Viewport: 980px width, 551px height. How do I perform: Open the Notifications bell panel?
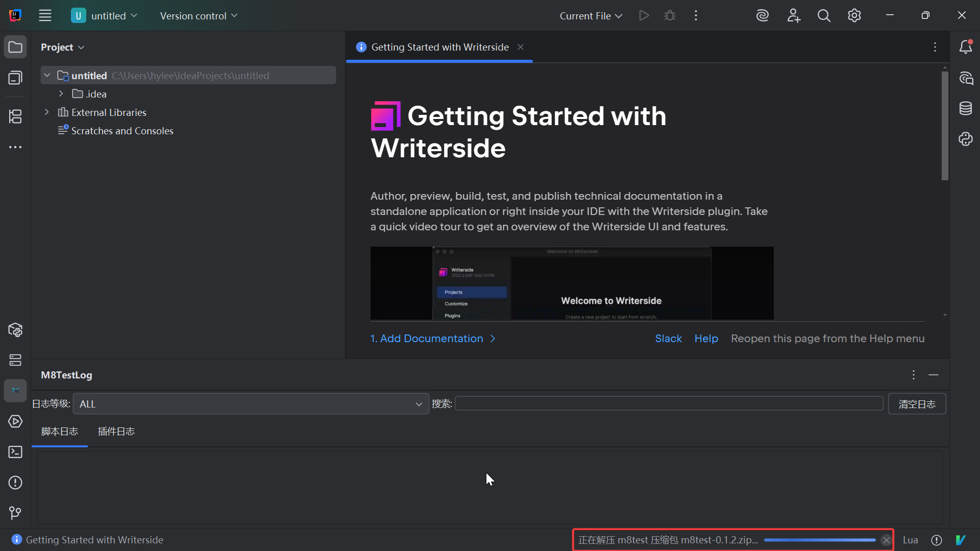pyautogui.click(x=965, y=47)
